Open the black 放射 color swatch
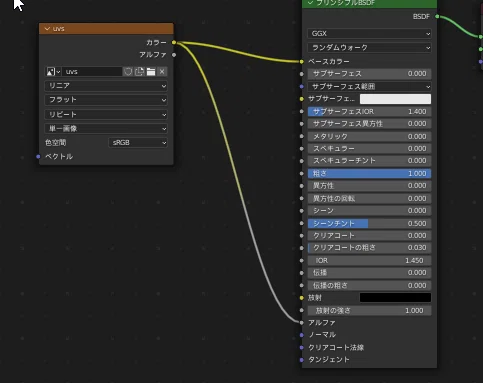The width and height of the screenshot is (483, 383). coord(395,298)
